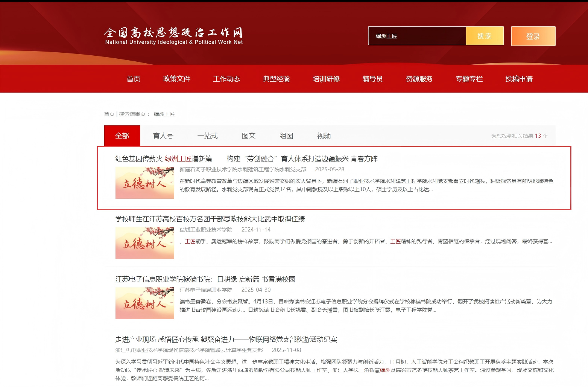Go to 投稿申请 submission page
588x387 pixels.
[518, 79]
